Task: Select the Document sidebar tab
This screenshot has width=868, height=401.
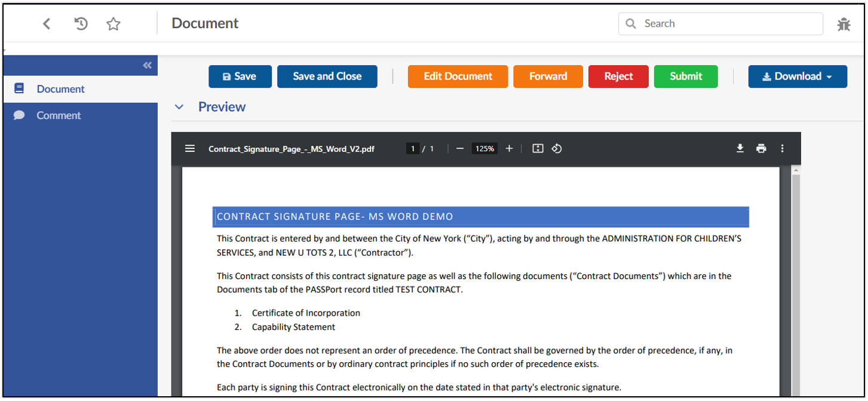Action: pos(60,89)
